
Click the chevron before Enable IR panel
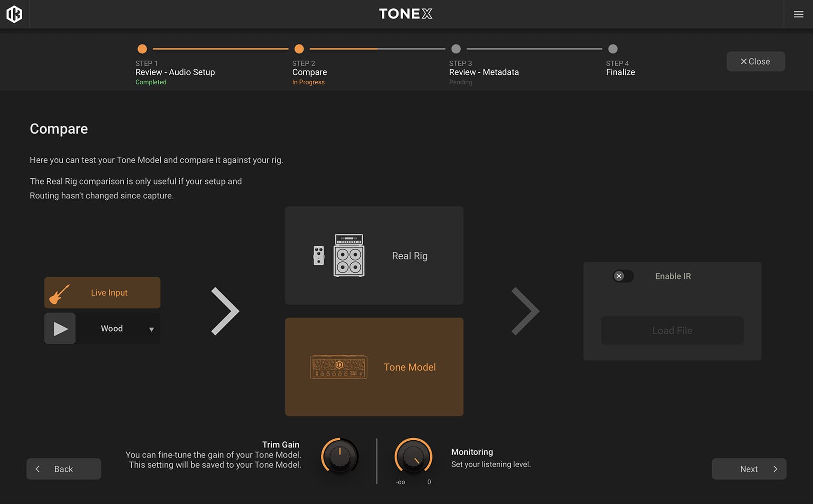click(x=526, y=311)
